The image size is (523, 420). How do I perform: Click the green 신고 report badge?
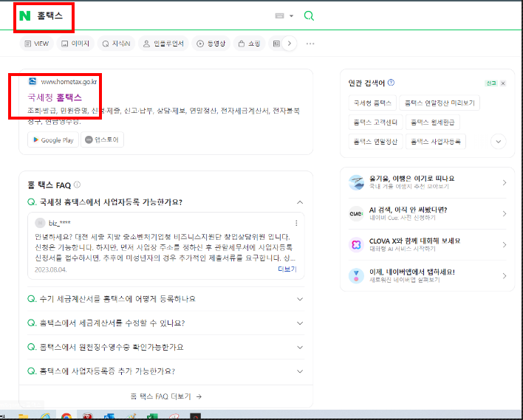click(x=491, y=83)
